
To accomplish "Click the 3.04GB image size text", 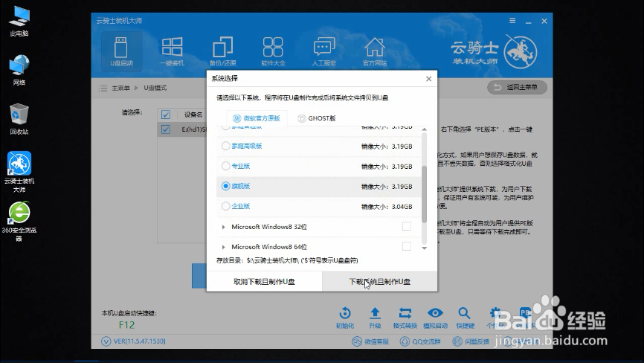I will [x=402, y=207].
